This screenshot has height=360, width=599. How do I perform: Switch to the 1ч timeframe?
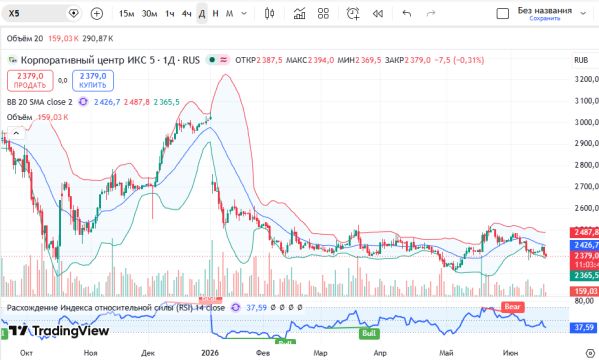(170, 14)
